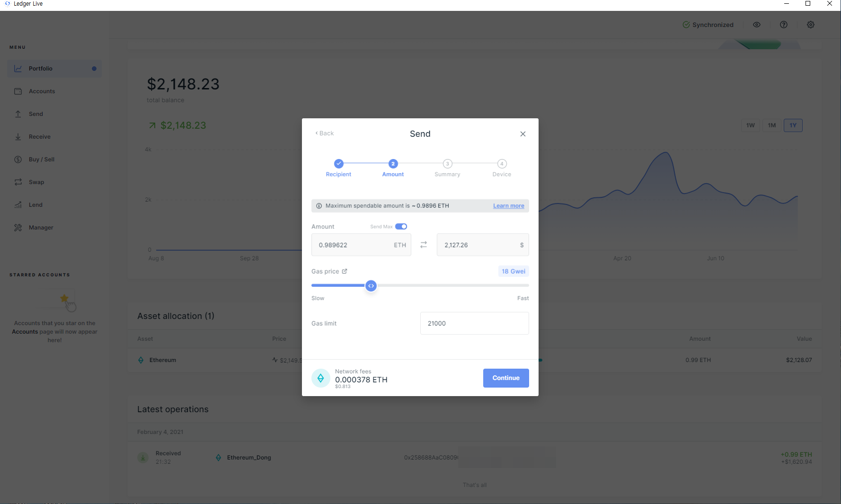Image resolution: width=841 pixels, height=504 pixels.
Task: Click the Portfolio blue notification dot
Action: click(94, 69)
